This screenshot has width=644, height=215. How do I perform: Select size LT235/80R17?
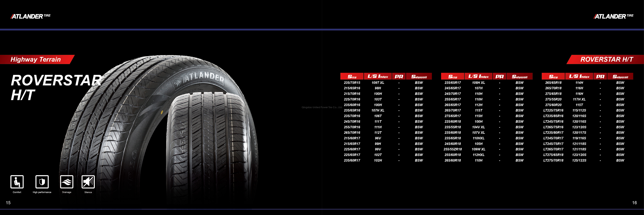[x=553, y=133]
